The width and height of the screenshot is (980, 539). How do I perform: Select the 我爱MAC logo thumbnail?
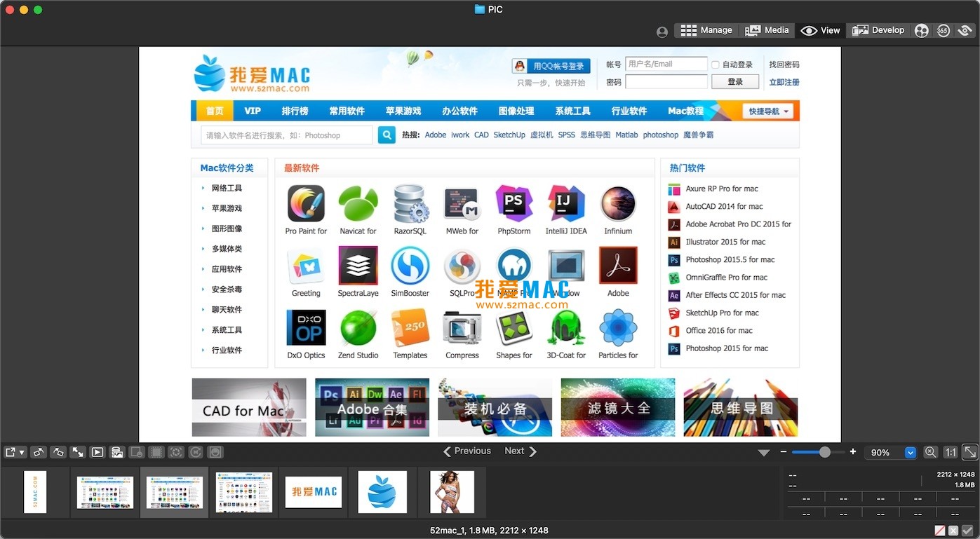314,492
